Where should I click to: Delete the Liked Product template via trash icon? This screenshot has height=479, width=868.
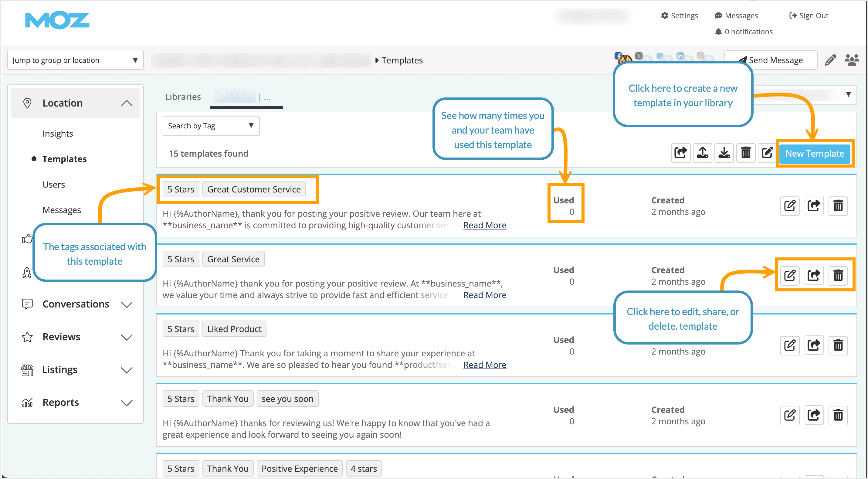[x=839, y=345]
